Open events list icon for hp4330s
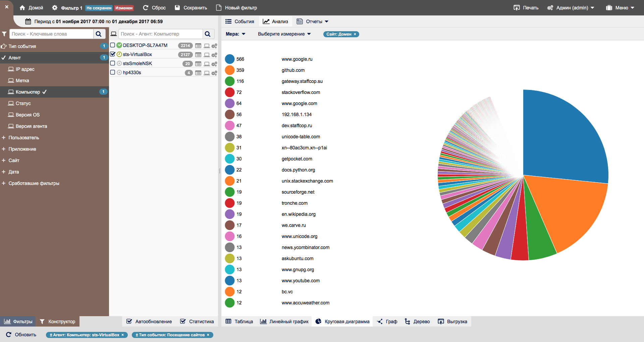 coord(198,73)
